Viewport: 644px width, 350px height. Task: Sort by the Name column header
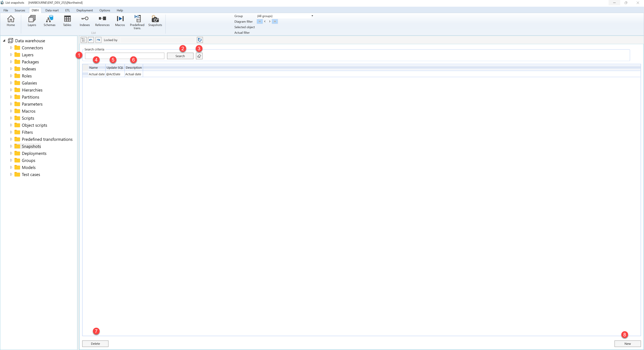point(97,67)
